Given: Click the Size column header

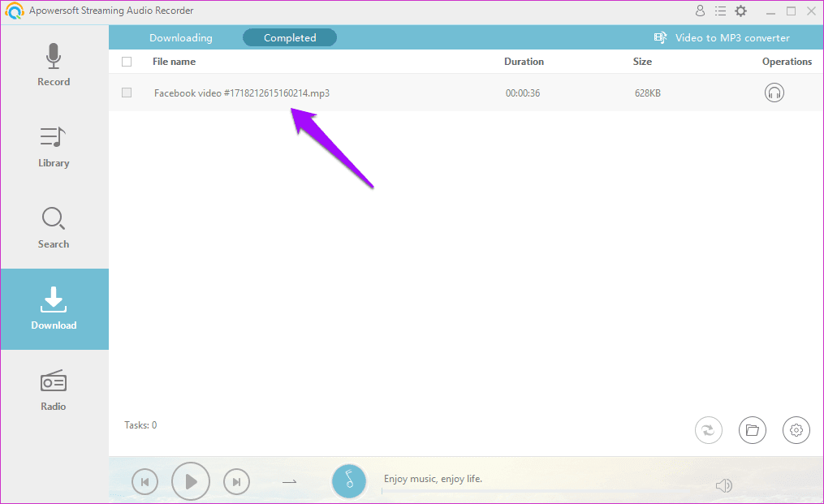Looking at the screenshot, I should [642, 62].
